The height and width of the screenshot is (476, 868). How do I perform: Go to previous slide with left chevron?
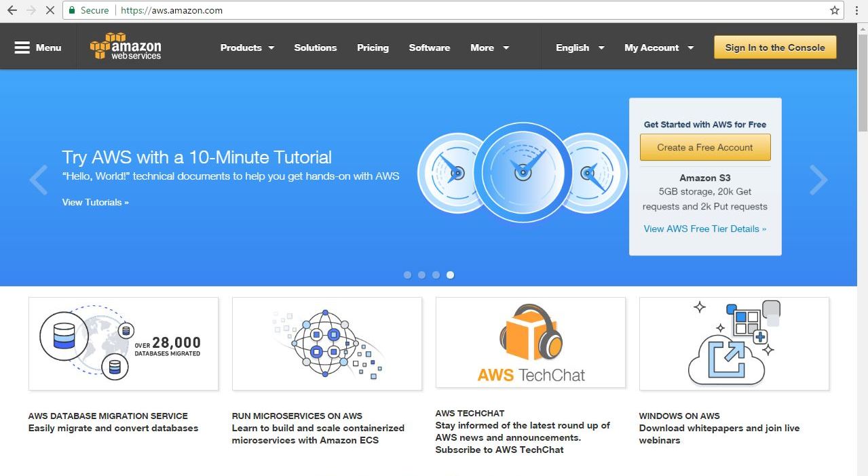pos(39,180)
